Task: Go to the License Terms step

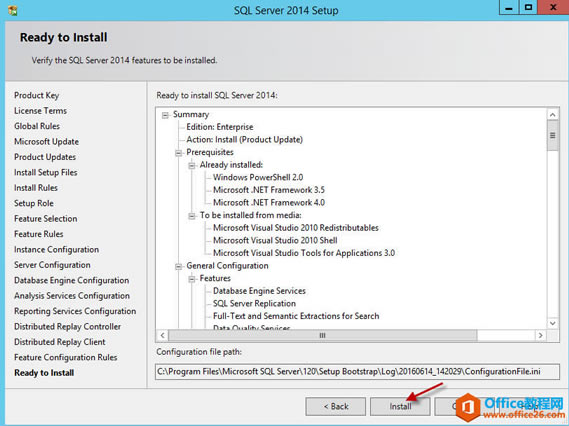Action: [40, 111]
